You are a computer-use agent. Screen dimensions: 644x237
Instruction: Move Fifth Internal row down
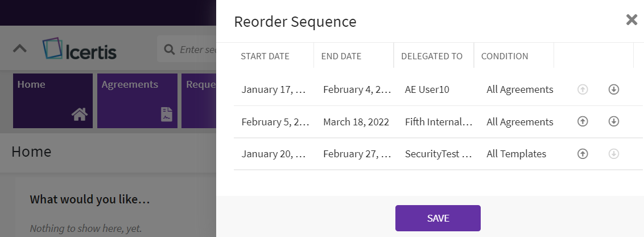[613, 121]
